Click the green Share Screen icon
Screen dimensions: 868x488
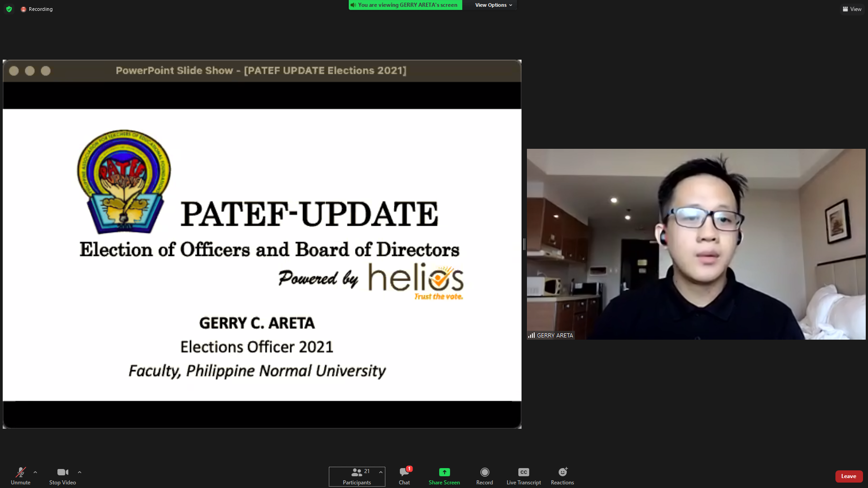444,472
